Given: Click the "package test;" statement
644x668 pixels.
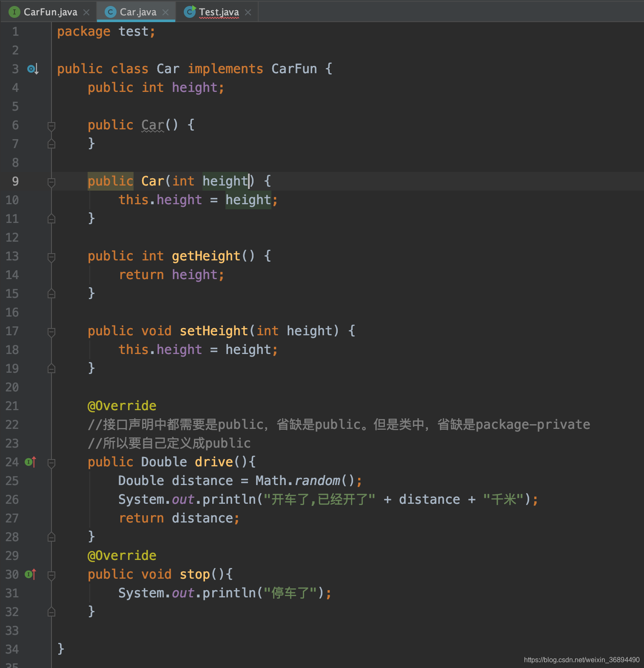Looking at the screenshot, I should point(106,31).
